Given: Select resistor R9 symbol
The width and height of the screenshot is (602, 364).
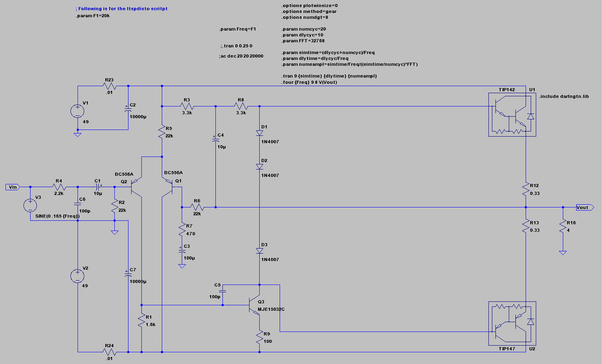Looking at the screenshot, I should 259,337.
